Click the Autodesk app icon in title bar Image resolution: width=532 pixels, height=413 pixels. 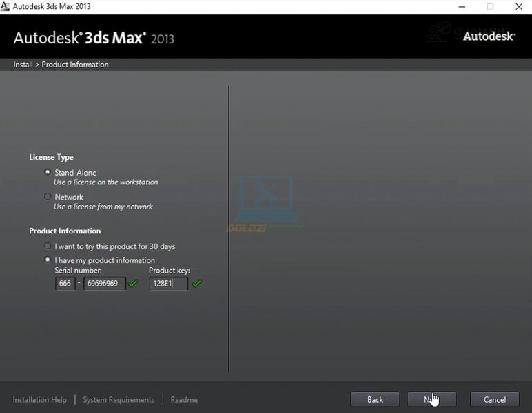click(5, 6)
